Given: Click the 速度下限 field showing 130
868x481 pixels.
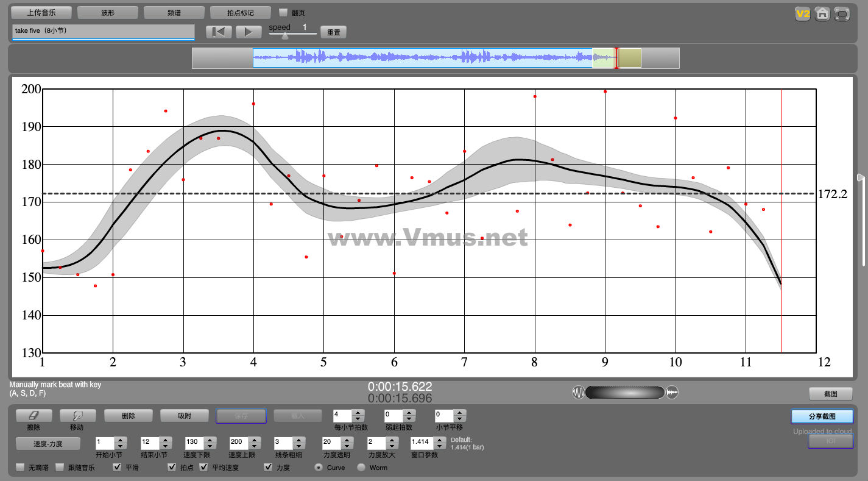Looking at the screenshot, I should click(194, 443).
